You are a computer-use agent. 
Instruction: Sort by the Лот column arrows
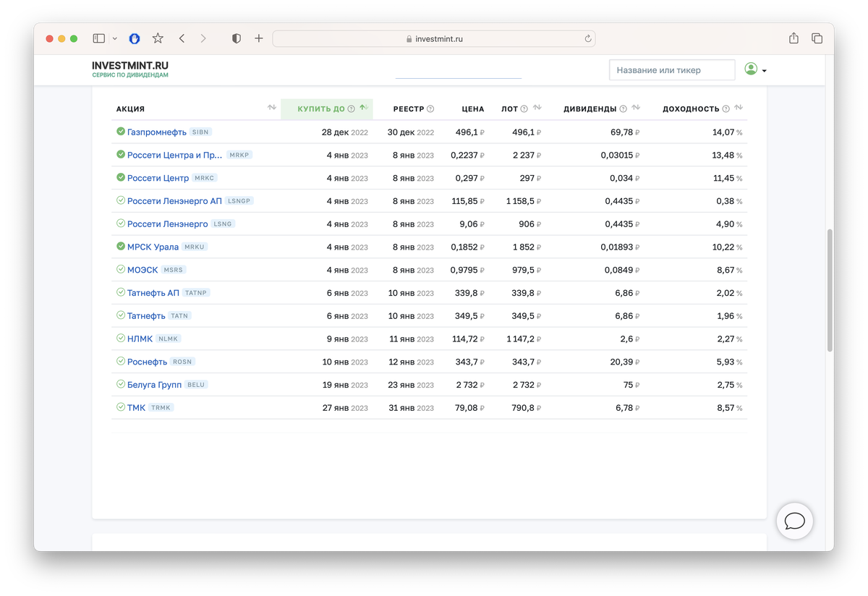coord(537,108)
